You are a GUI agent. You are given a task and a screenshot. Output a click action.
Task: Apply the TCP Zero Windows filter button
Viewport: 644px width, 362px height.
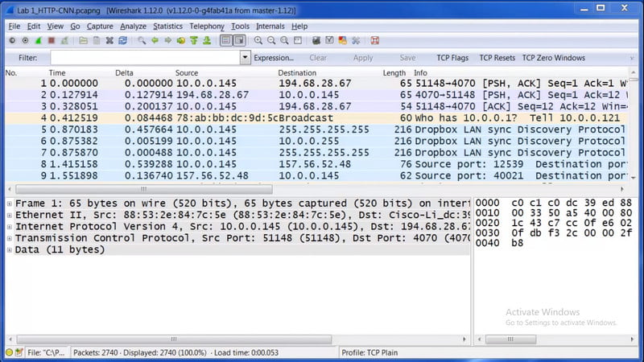coord(553,58)
